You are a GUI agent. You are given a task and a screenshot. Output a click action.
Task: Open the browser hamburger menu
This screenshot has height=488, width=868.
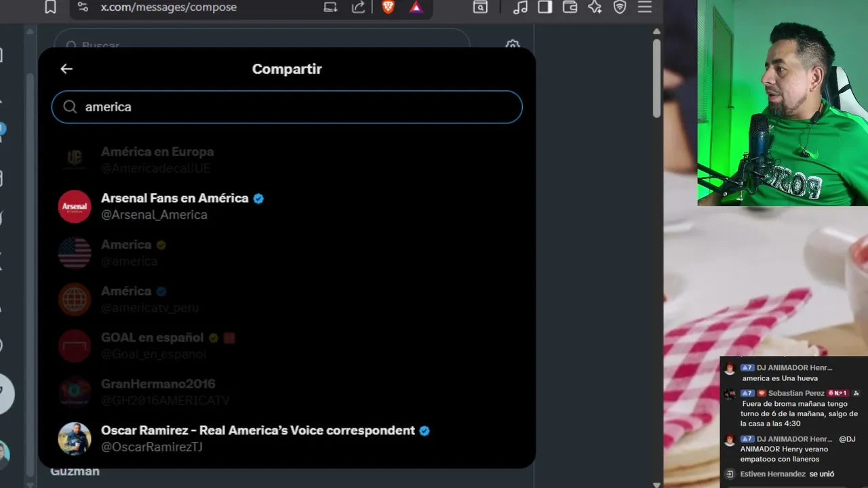pyautogui.click(x=645, y=7)
